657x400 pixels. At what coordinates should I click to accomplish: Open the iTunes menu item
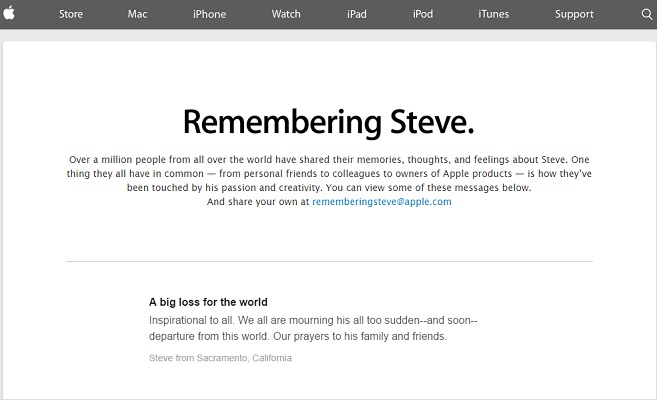tap(494, 14)
